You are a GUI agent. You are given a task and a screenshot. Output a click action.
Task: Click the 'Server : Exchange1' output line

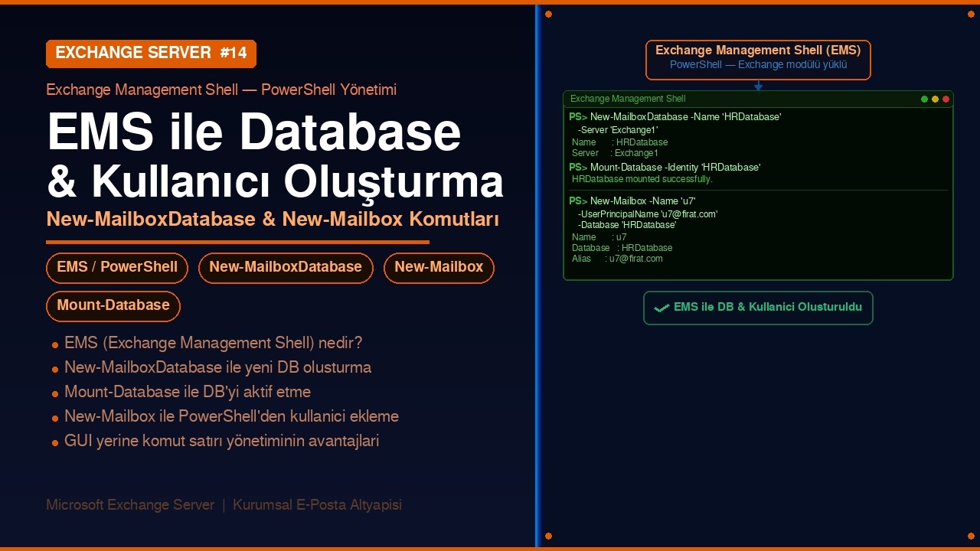(x=615, y=153)
